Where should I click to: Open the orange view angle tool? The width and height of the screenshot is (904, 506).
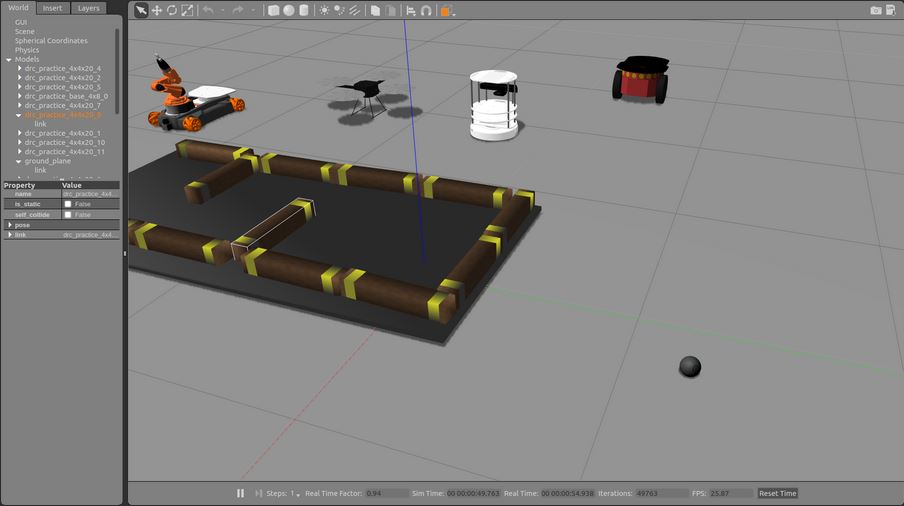[x=447, y=11]
